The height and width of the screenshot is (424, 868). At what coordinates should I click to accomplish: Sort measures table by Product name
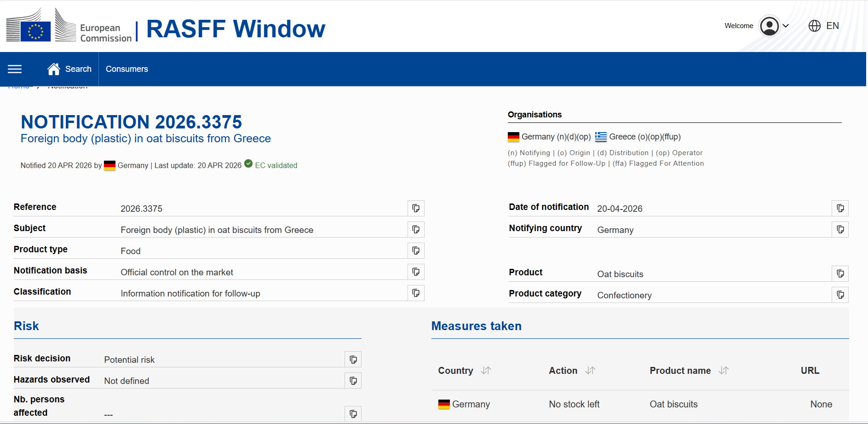click(x=724, y=371)
